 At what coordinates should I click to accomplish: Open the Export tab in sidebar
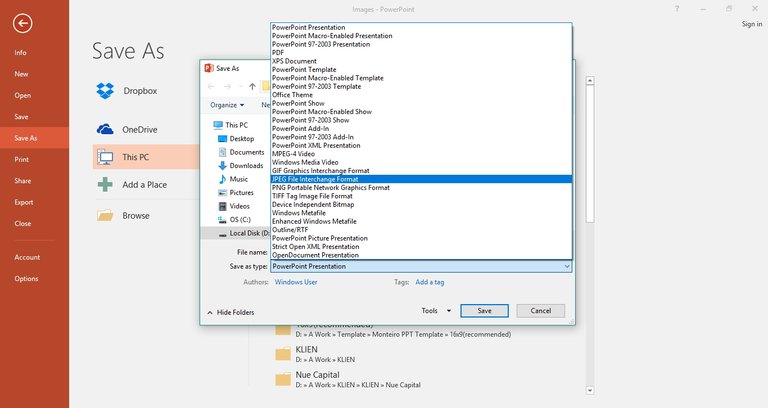[24, 202]
